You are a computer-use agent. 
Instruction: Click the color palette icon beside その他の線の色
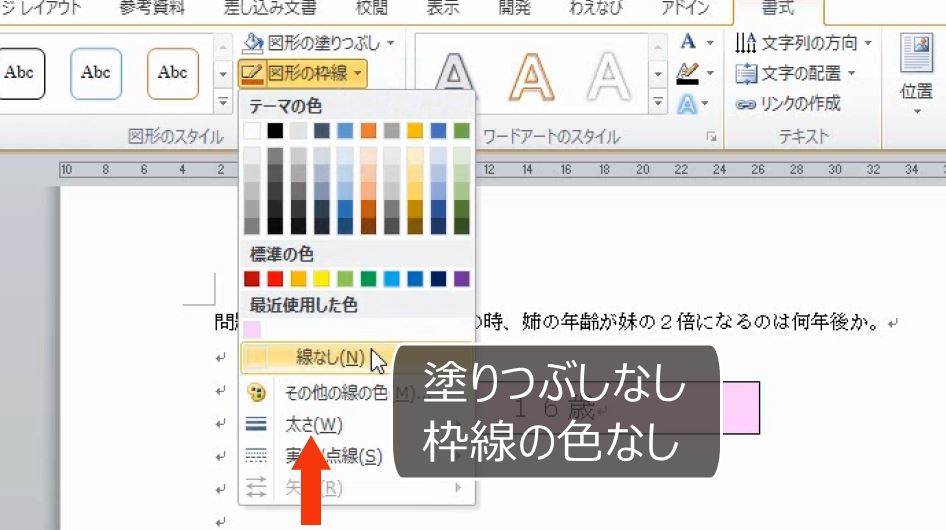coord(256,393)
